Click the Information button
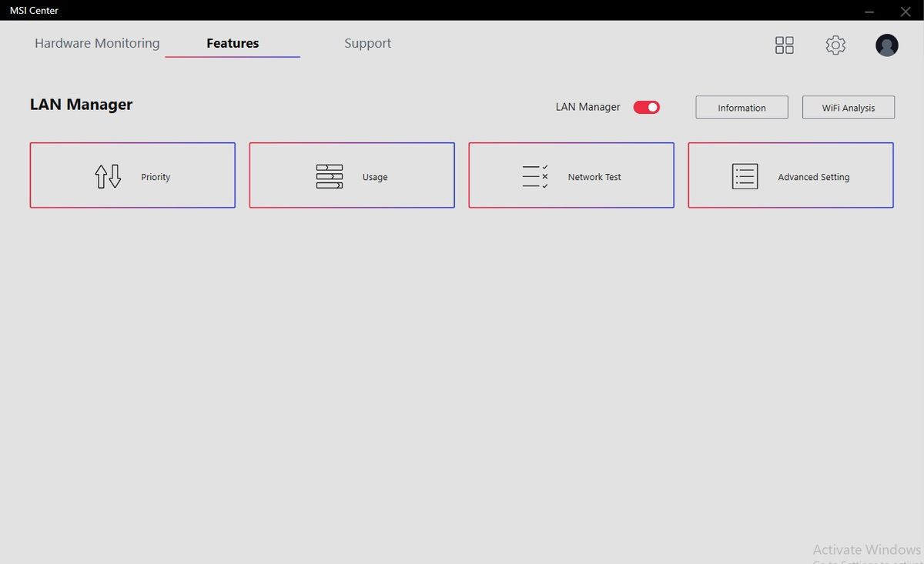The height and width of the screenshot is (564, 924). [742, 108]
